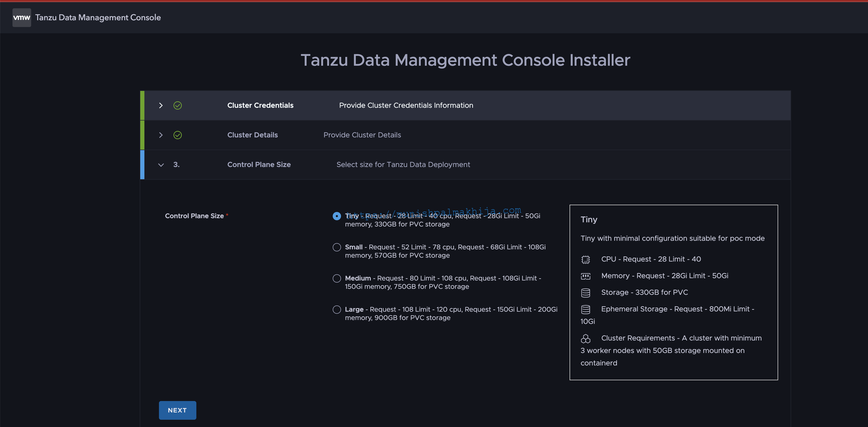Screen dimensions: 868x427
Task: Click 'Provide Cluster Credentials Information' text
Action: tap(406, 105)
